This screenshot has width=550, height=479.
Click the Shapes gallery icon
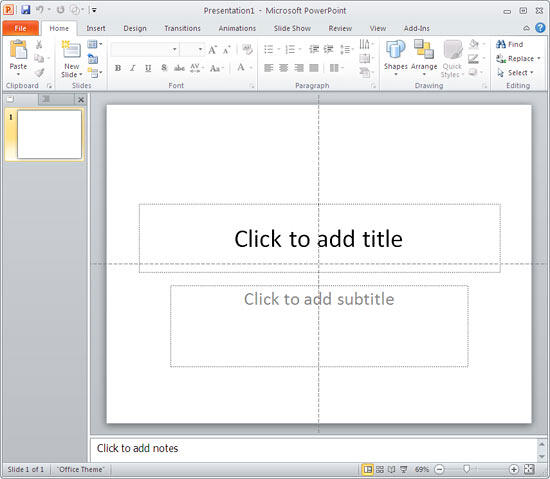click(395, 50)
